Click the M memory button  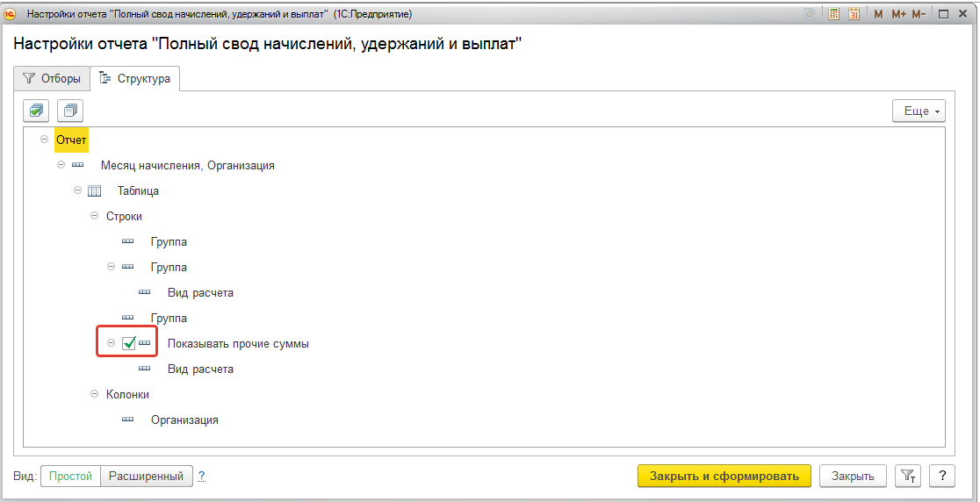point(878,14)
